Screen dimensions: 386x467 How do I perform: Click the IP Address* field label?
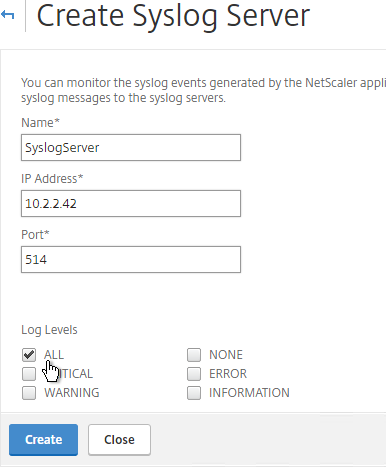52,179
